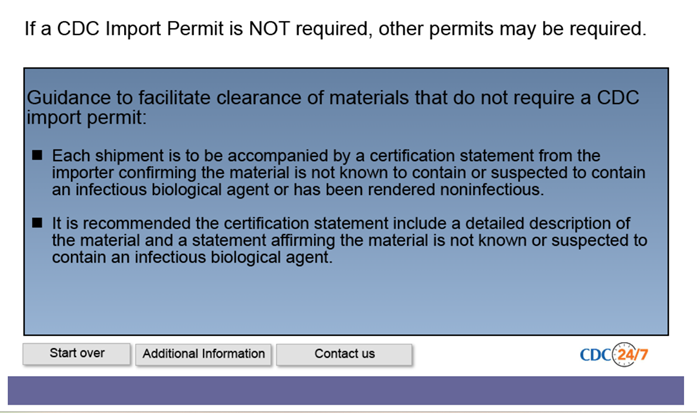697x413 pixels.
Task: Click the square bullet before "It is recommended"
Action: click(37, 223)
